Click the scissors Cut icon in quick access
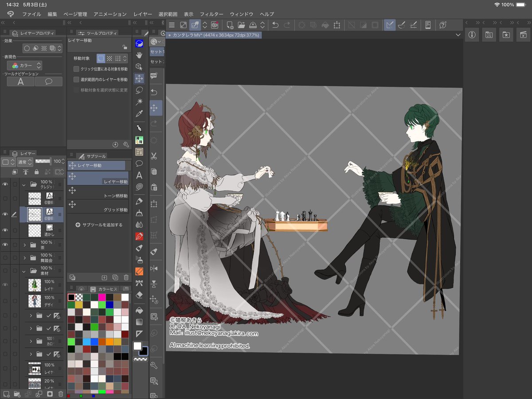Image resolution: width=532 pixels, height=399 pixels. [154, 156]
